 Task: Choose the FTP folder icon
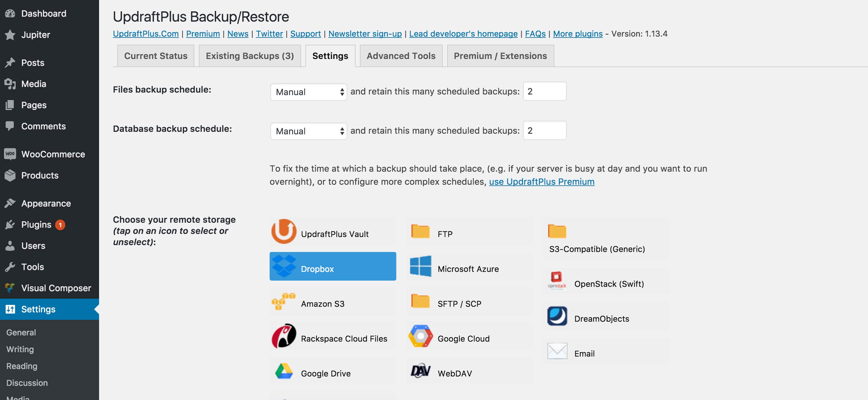pyautogui.click(x=420, y=231)
